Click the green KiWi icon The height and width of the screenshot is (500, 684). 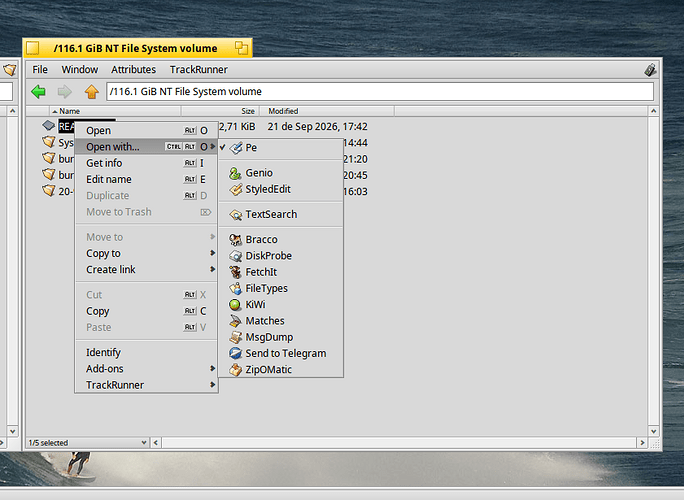[236, 305]
